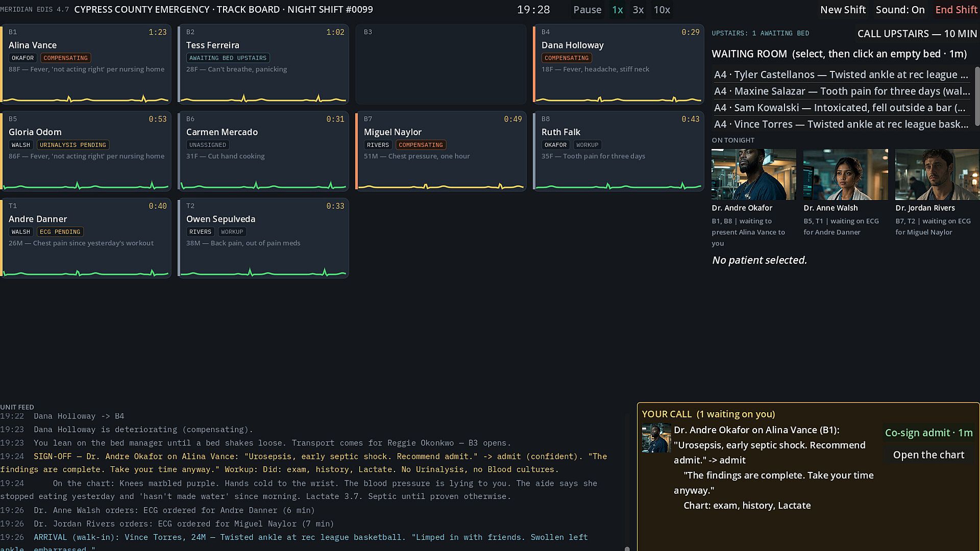
Task: Toggle the Sound: On setting
Action: [x=900, y=10]
